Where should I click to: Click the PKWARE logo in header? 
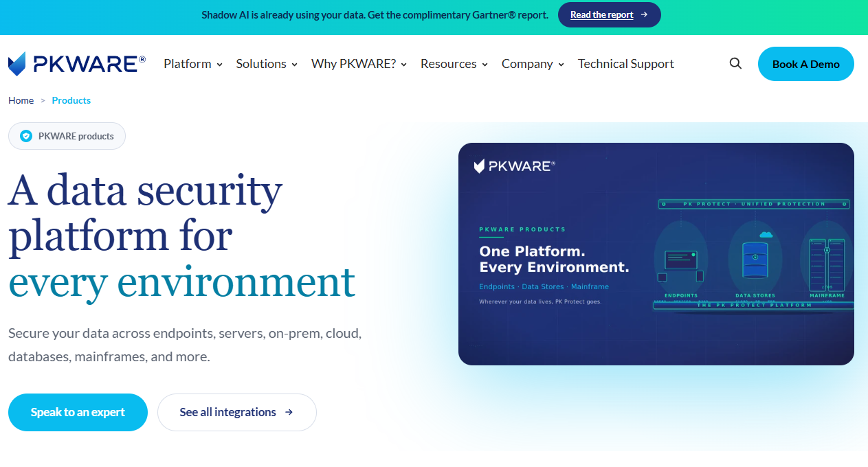click(x=77, y=64)
